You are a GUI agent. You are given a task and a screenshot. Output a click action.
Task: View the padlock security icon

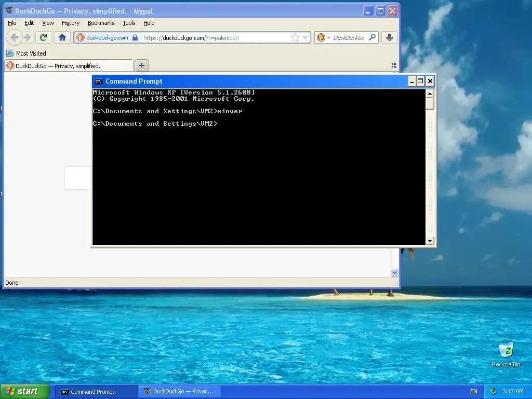click(135, 37)
